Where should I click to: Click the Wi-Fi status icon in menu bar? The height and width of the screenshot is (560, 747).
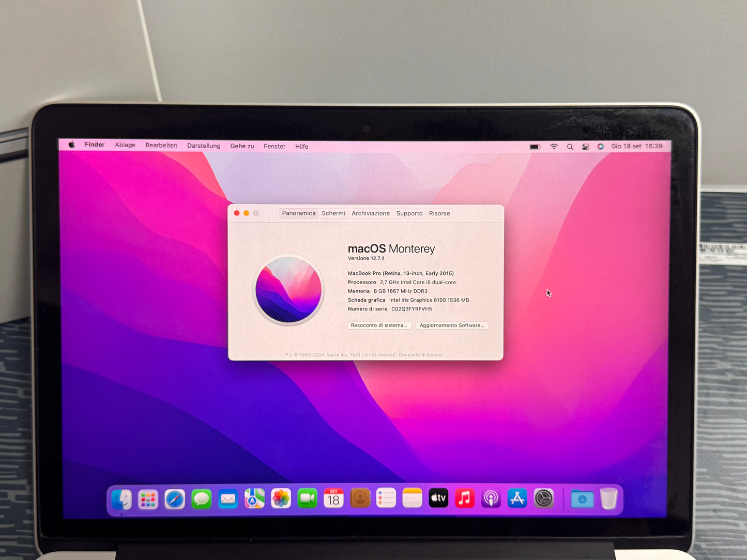click(554, 147)
